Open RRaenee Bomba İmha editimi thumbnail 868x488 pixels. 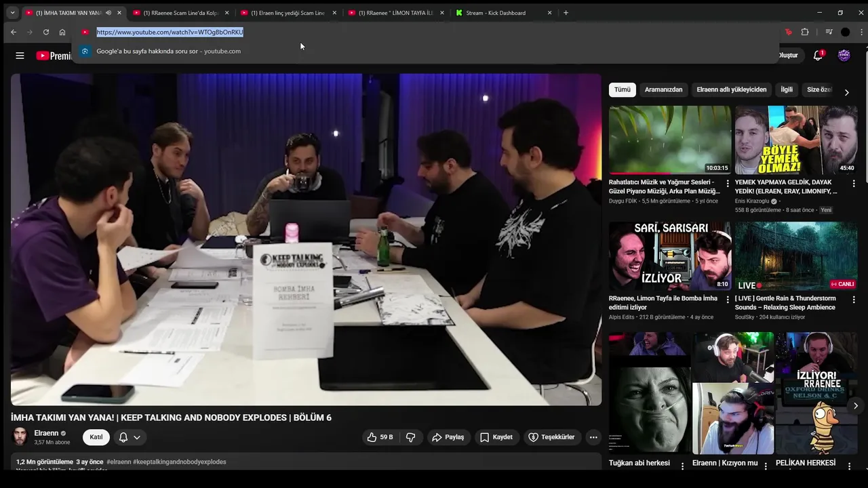pos(670,256)
